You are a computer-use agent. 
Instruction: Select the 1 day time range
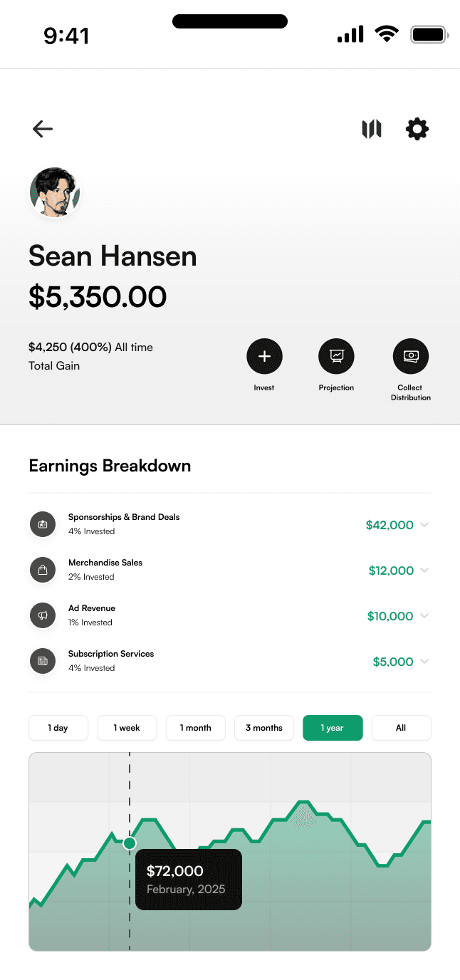click(x=58, y=728)
